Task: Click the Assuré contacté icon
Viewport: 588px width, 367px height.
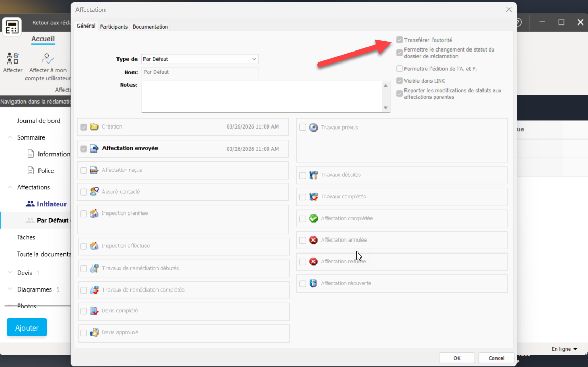Action: pos(94,192)
